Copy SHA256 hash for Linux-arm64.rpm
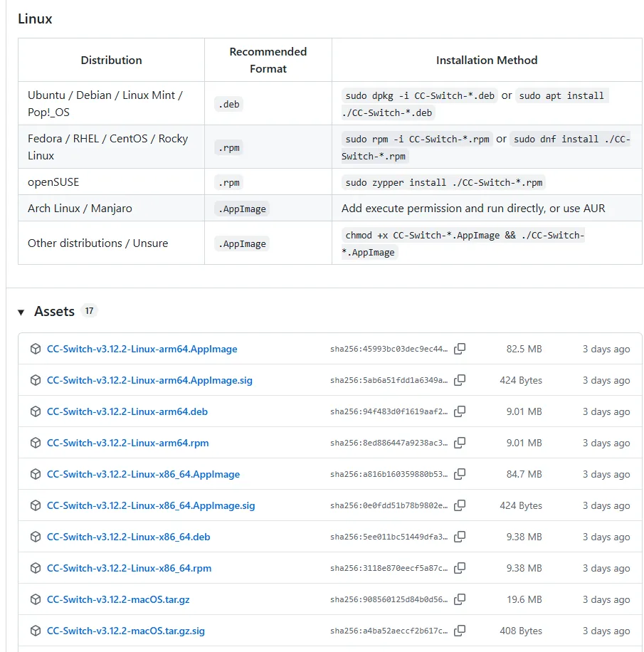 pos(460,443)
